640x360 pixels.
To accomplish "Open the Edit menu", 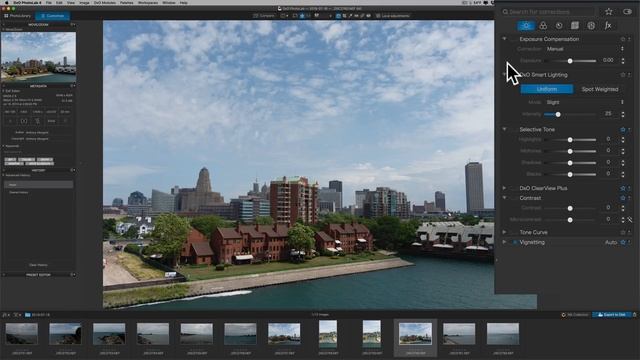I will pos(59,2).
